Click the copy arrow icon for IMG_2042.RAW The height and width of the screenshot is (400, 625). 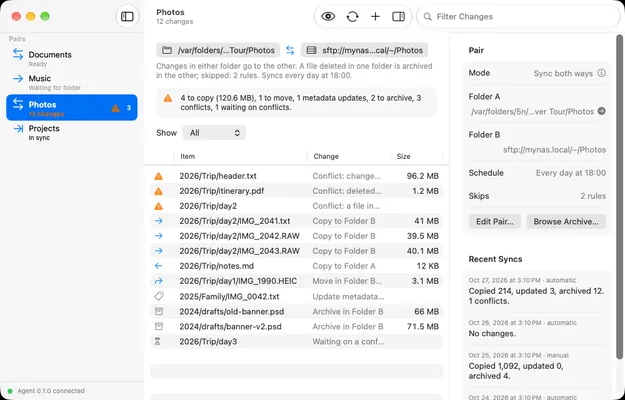[x=159, y=236]
